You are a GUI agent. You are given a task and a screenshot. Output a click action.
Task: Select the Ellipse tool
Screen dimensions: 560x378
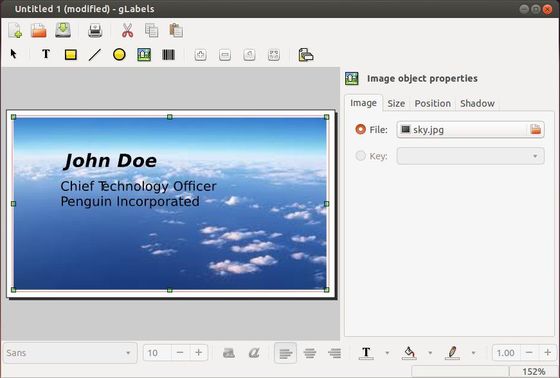(119, 55)
